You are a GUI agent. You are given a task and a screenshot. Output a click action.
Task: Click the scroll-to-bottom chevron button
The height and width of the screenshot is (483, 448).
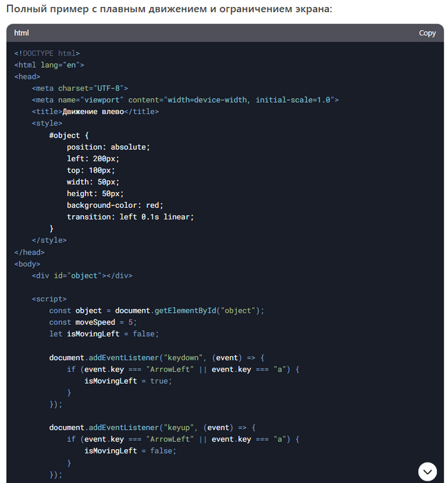click(x=428, y=471)
